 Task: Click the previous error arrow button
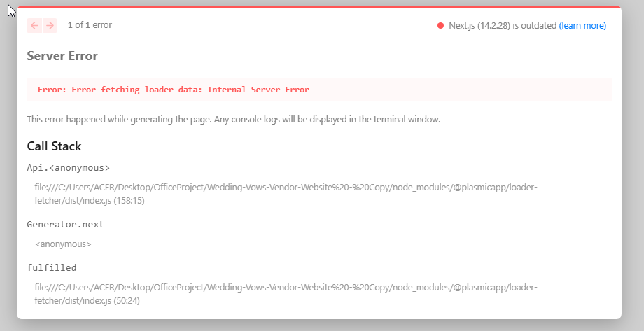[x=34, y=25]
